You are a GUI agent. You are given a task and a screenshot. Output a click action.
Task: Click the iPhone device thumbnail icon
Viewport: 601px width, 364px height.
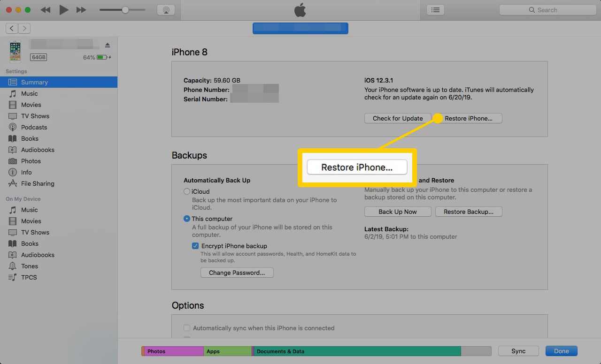tap(15, 52)
